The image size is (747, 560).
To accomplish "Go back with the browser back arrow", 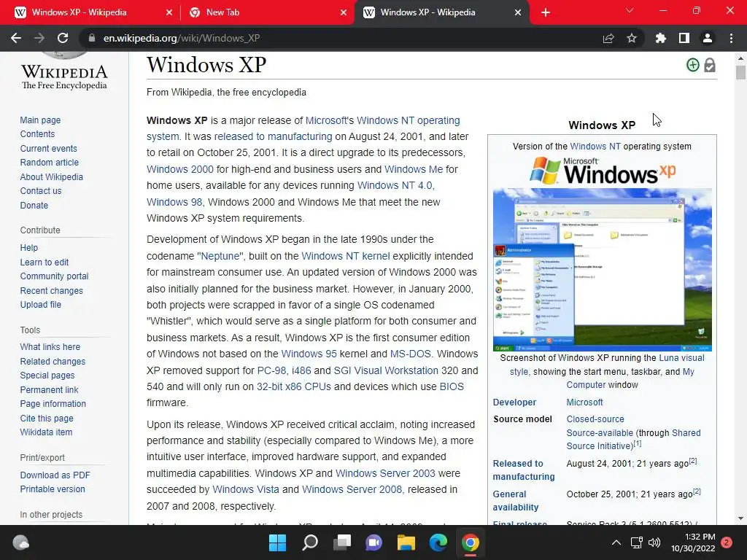I will (x=16, y=38).
